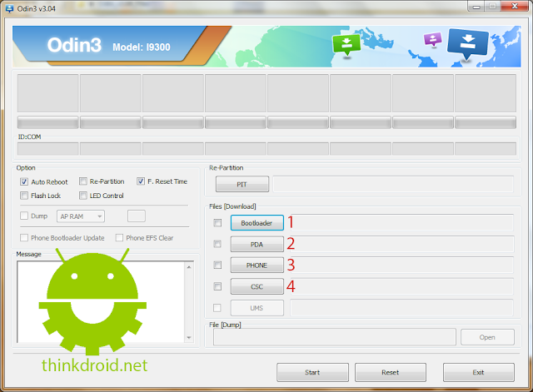Viewport: 533px width, 392px height.
Task: Click the Open dump file button
Action: 487,337
